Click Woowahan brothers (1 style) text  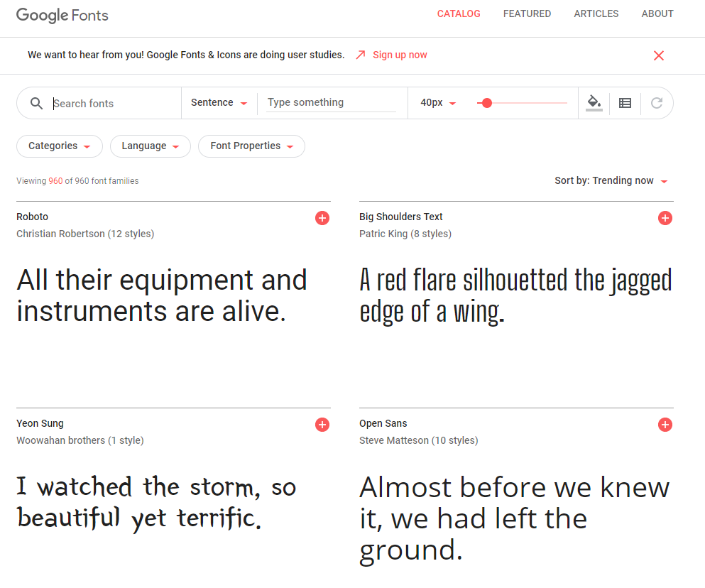[x=80, y=440]
